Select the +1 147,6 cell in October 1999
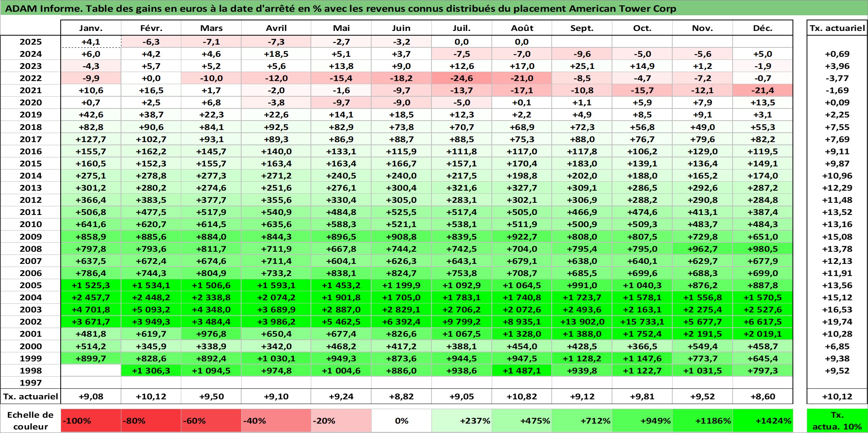Viewport: 868px width, 433px height. [x=642, y=359]
